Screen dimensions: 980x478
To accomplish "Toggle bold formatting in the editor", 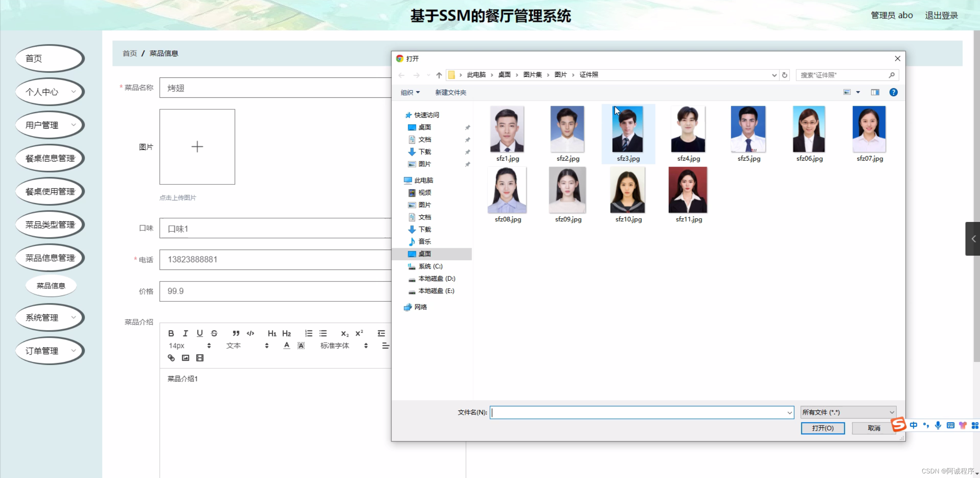I will click(171, 333).
